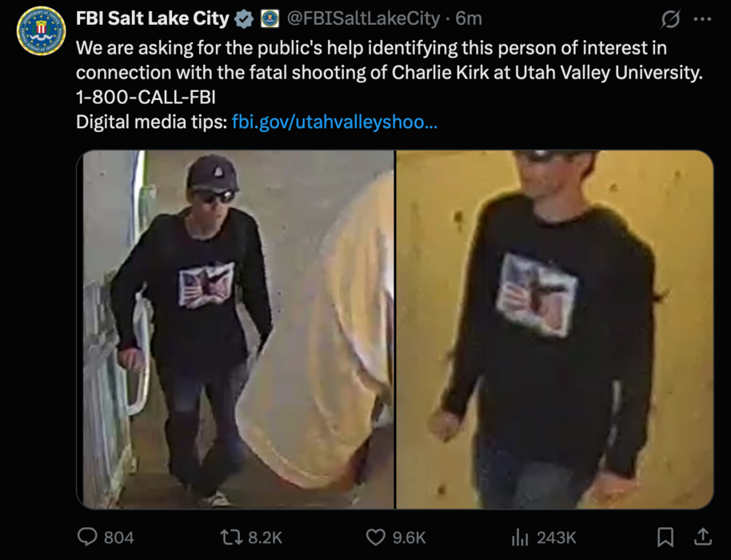Open the three-dot more options menu
Image resolution: width=731 pixels, height=560 pixels.
(702, 19)
